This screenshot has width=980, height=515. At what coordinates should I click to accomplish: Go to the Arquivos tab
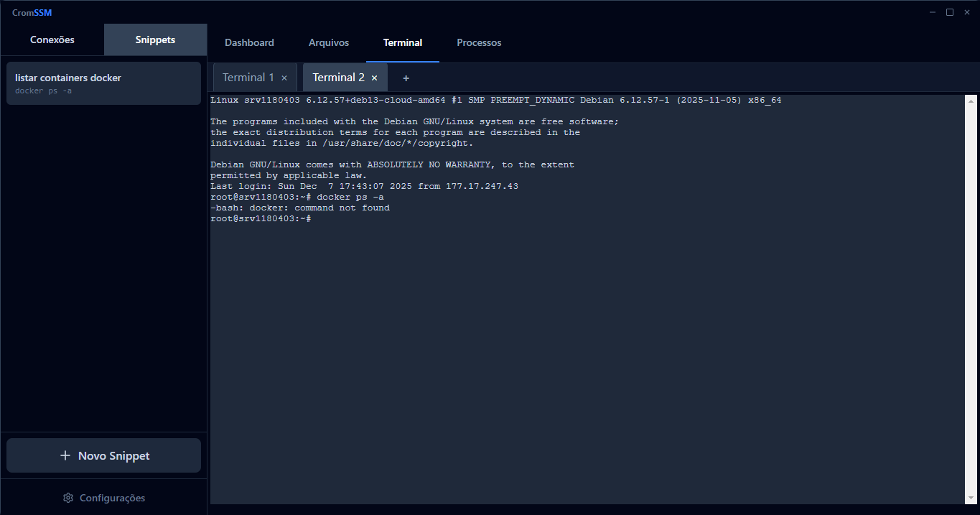tap(329, 42)
